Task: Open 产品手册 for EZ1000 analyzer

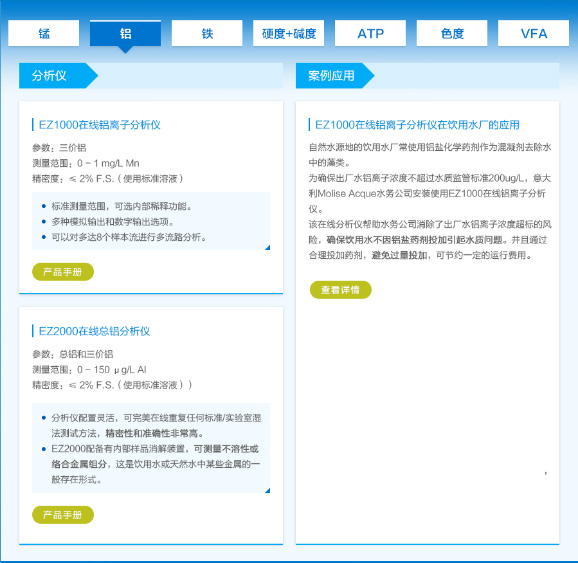Action: 63,272
